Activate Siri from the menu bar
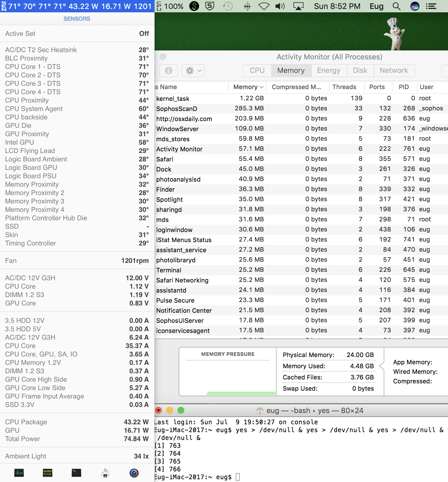The height and width of the screenshot is (482, 448). tap(415, 6)
